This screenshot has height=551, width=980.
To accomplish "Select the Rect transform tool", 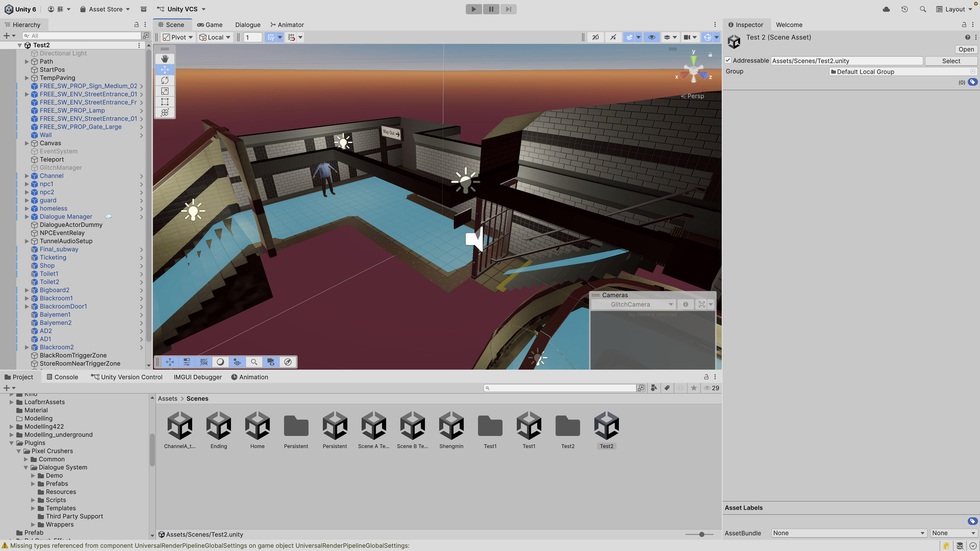I will (165, 102).
